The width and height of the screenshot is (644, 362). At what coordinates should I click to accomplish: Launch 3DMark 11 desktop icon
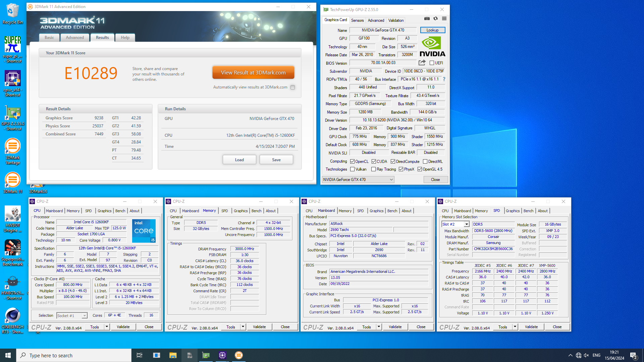click(x=13, y=183)
